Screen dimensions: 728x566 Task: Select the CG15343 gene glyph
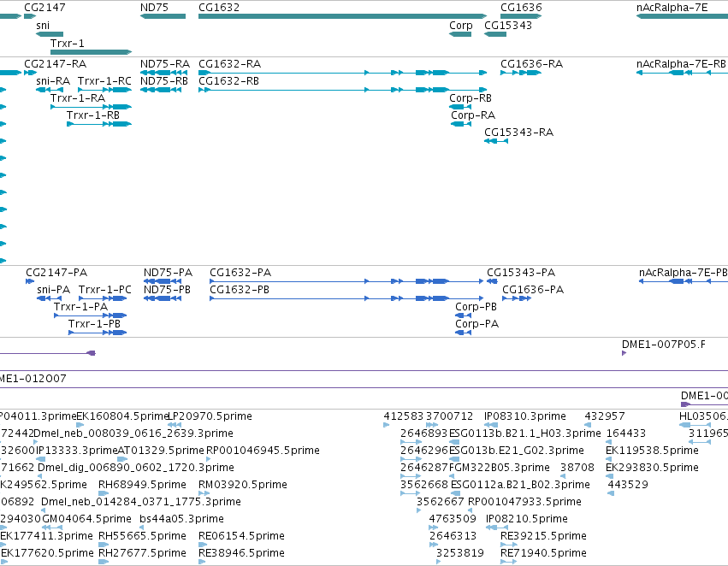pyautogui.click(x=495, y=34)
